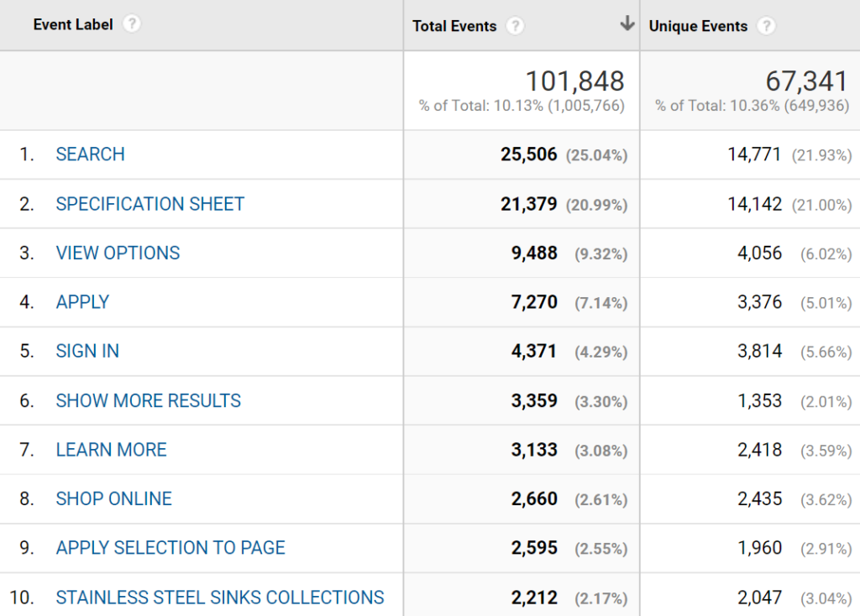The image size is (860, 616).
Task: Open STAINLESS STEEL SINKS COLLECTIONS label
Action: pyautogui.click(x=220, y=598)
